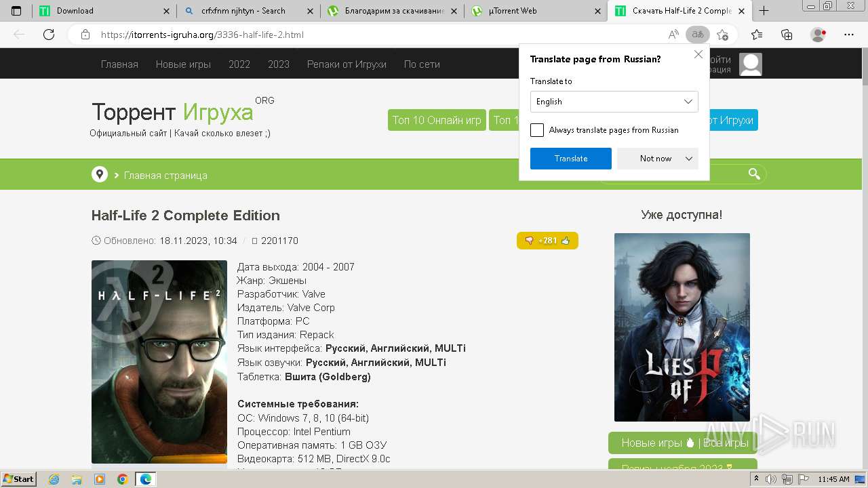
Task: Click the site search magnifier icon
Action: (754, 174)
